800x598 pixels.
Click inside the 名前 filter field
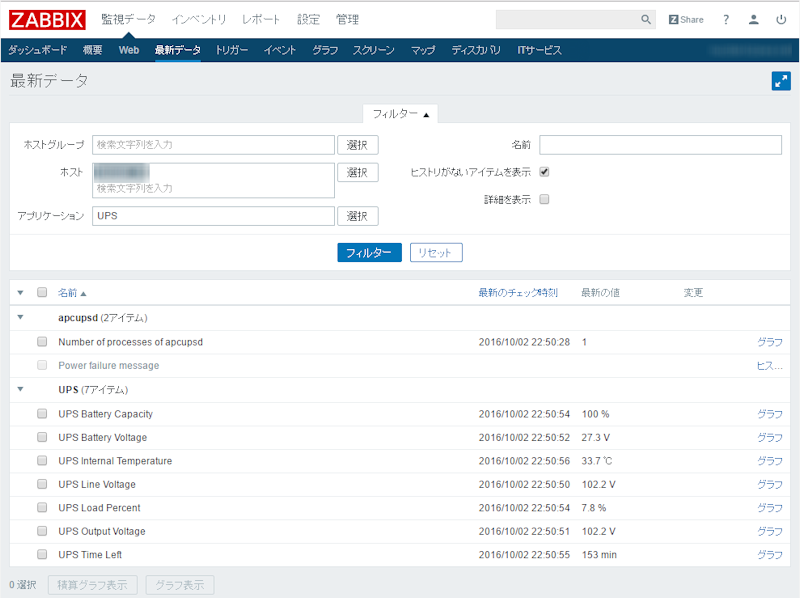click(x=660, y=144)
